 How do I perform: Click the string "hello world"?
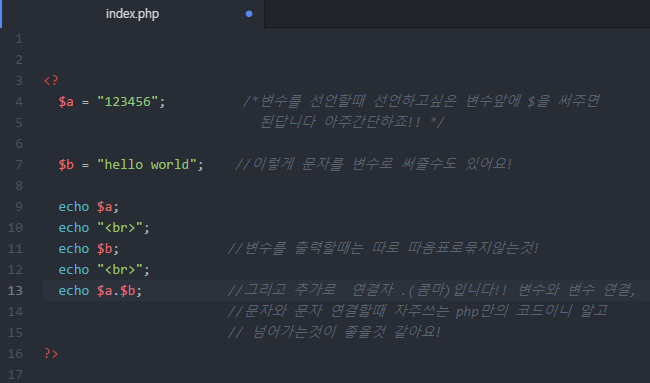[146, 165]
